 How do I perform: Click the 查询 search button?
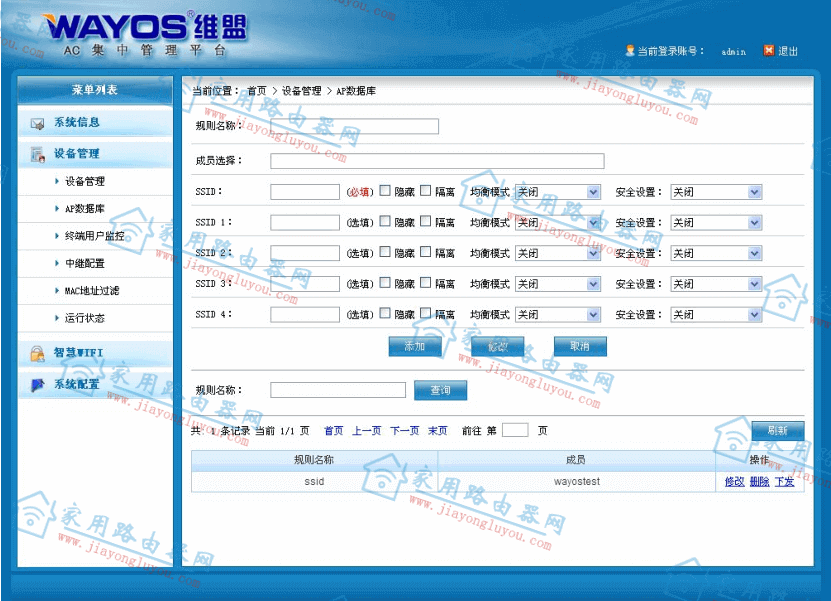(440, 390)
